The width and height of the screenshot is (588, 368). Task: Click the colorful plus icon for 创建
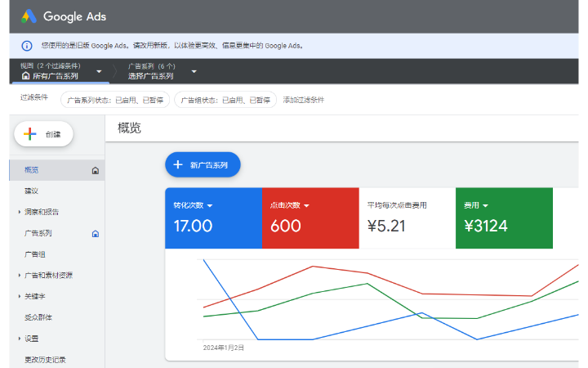click(30, 134)
